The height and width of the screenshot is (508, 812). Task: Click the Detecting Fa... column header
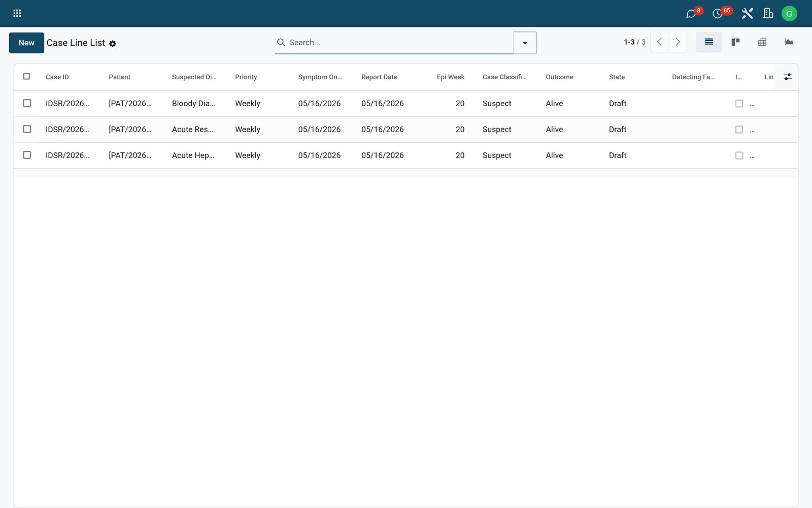click(693, 77)
